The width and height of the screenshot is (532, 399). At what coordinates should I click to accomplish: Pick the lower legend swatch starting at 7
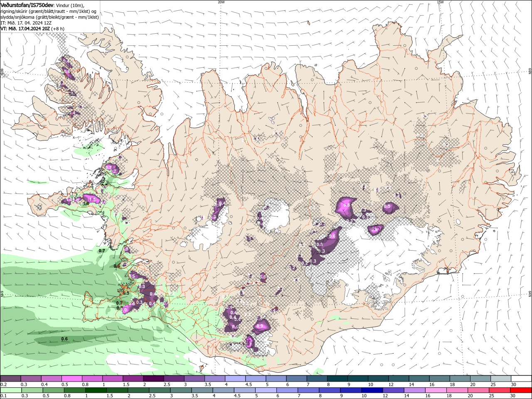[309, 390]
